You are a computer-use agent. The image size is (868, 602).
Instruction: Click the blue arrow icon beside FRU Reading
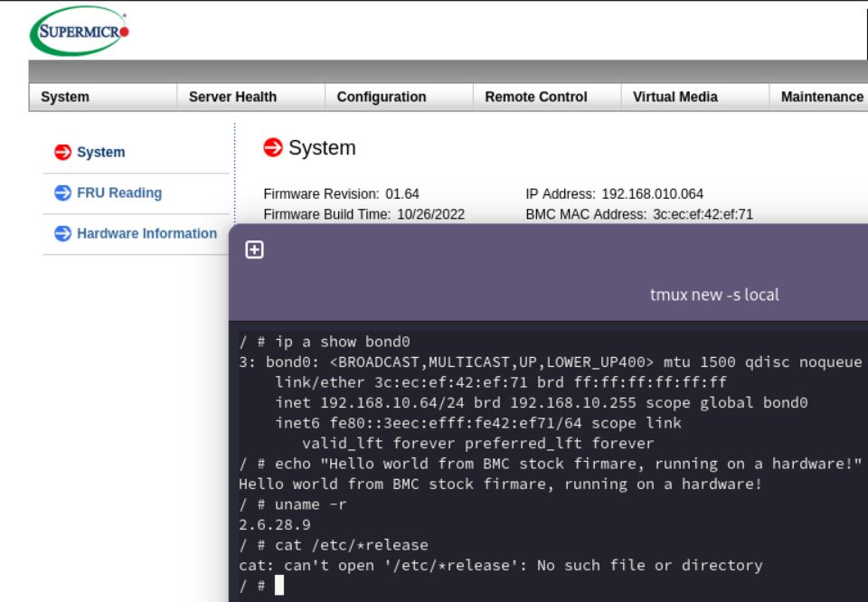[x=62, y=193]
